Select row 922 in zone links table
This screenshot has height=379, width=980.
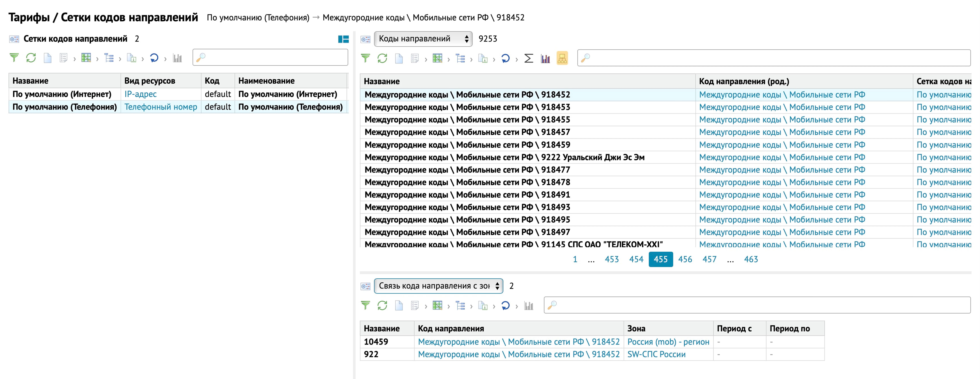tap(592, 354)
